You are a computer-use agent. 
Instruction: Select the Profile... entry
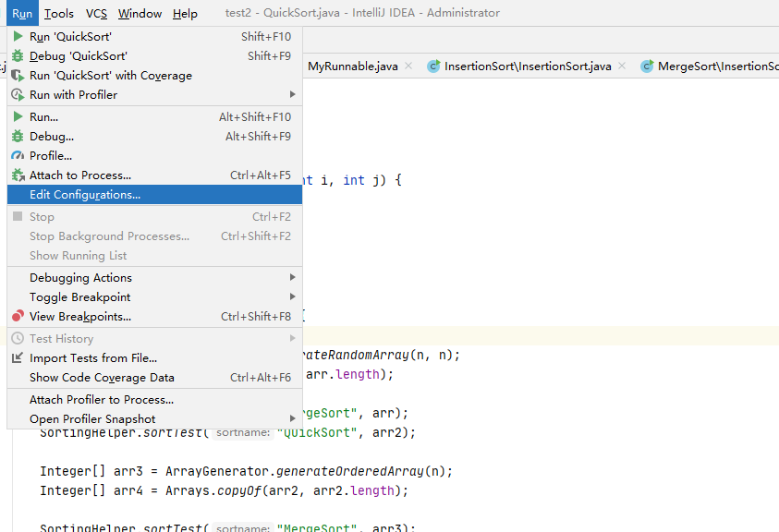154,155
